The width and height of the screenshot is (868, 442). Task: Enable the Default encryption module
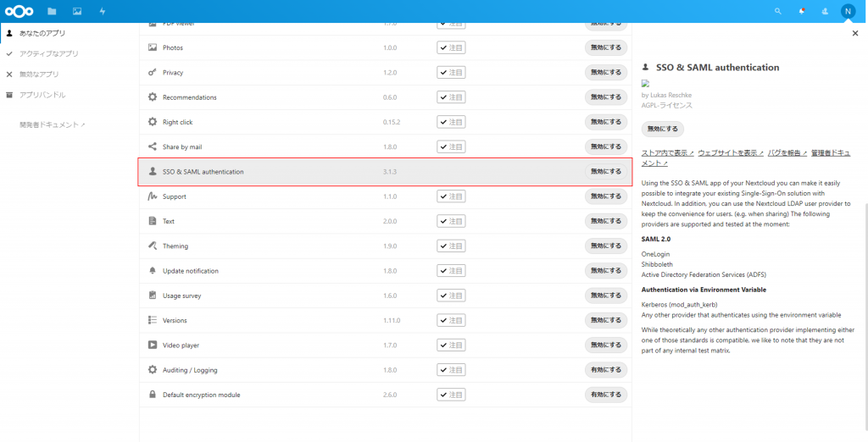606,395
